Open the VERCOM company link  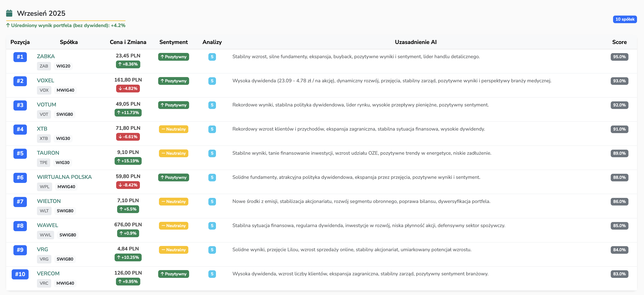pos(48,274)
